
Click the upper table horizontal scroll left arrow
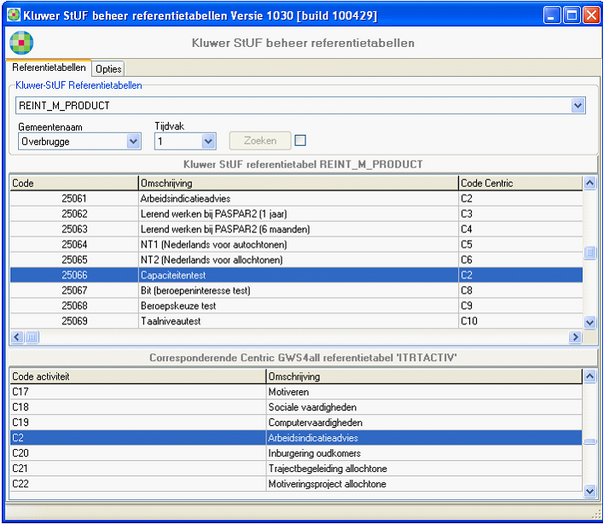point(17,337)
